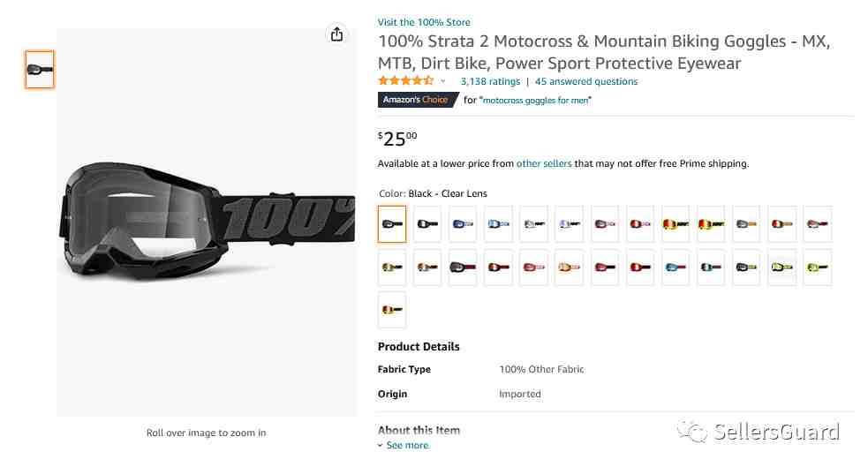
Task: Choose the second black goggle color swatch
Action: [x=427, y=224]
